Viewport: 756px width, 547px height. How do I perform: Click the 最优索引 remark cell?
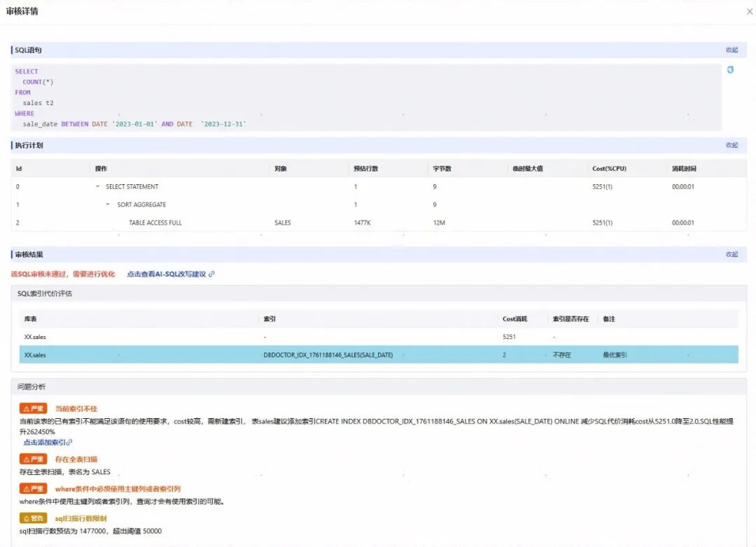(x=615, y=354)
